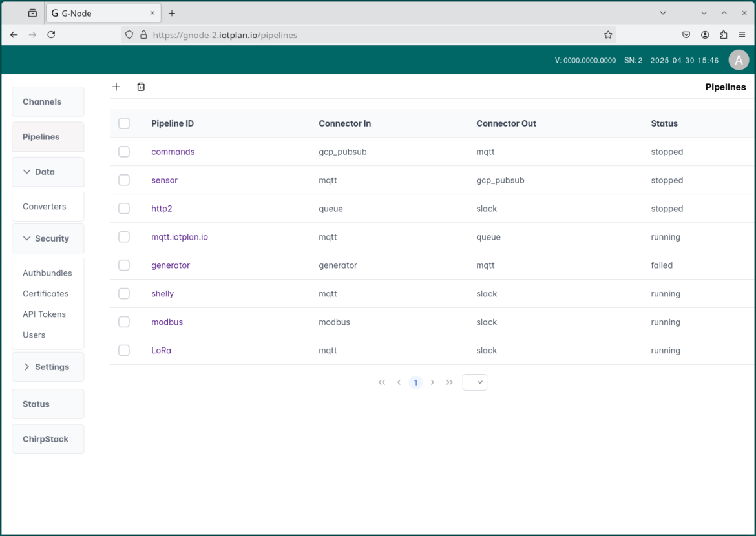Screen dimensions: 756x536
Task: Open the modbus pipeline link
Action: tap(167, 322)
